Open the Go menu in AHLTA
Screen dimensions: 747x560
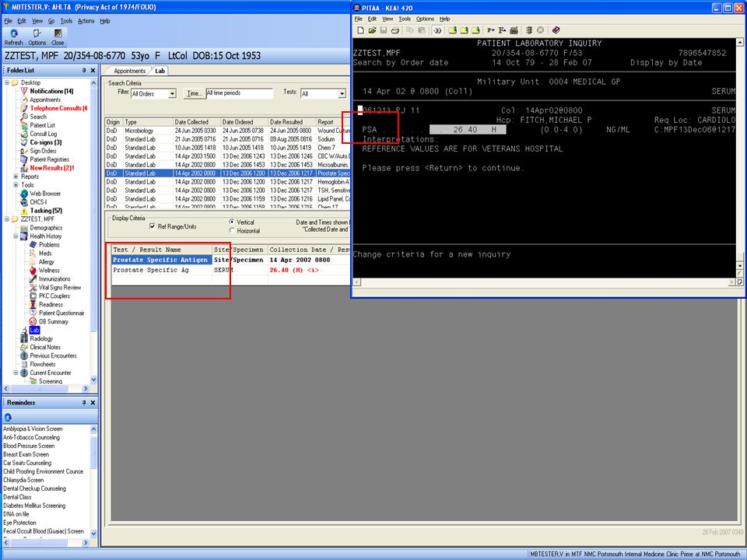51,21
